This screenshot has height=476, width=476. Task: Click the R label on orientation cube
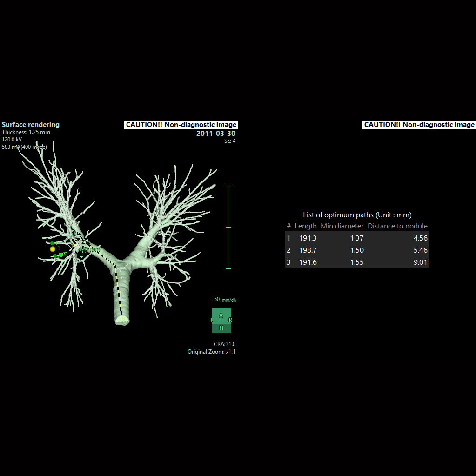click(230, 320)
